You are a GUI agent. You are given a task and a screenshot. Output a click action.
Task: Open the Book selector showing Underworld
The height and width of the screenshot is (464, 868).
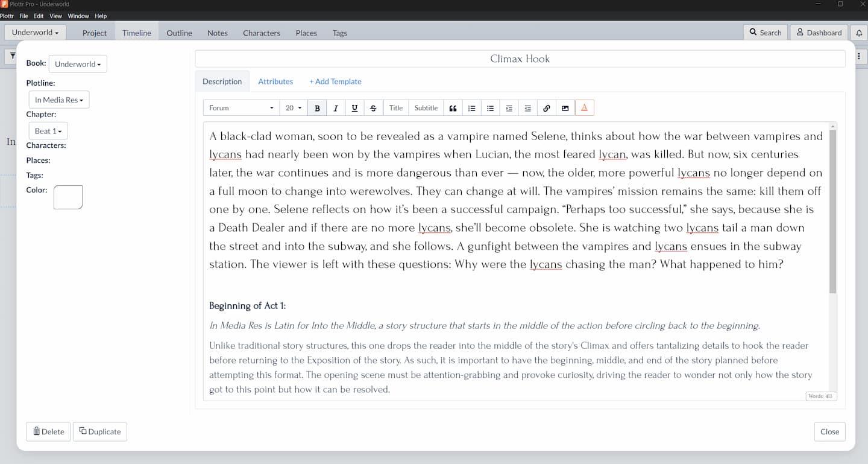(77, 63)
